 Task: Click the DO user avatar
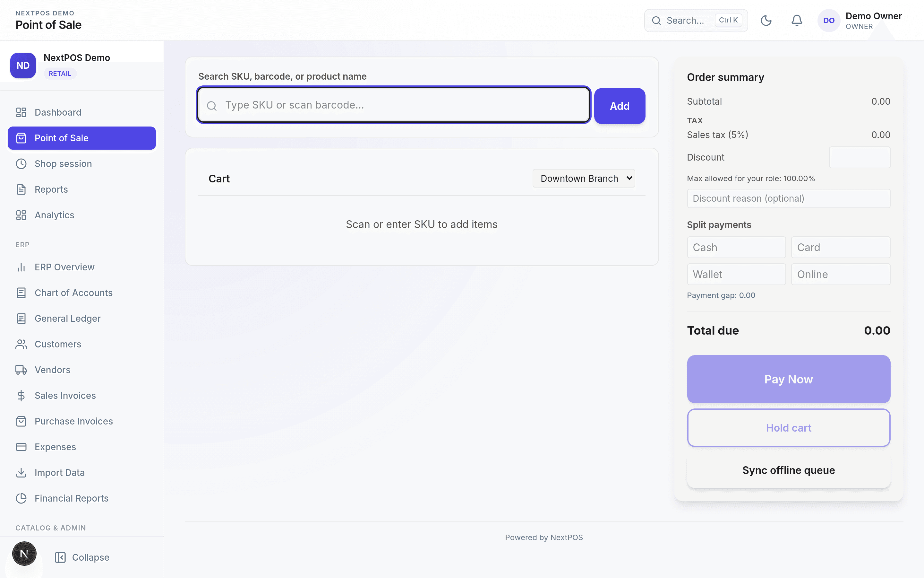(x=828, y=21)
